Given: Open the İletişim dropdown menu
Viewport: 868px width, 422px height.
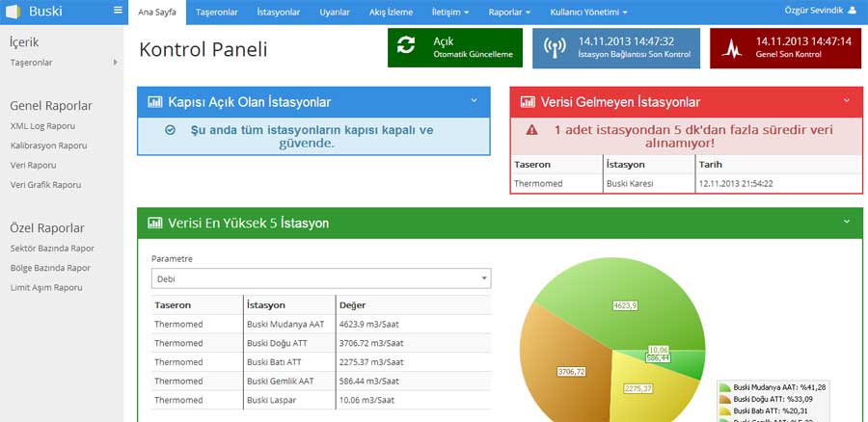Looking at the screenshot, I should (450, 13).
